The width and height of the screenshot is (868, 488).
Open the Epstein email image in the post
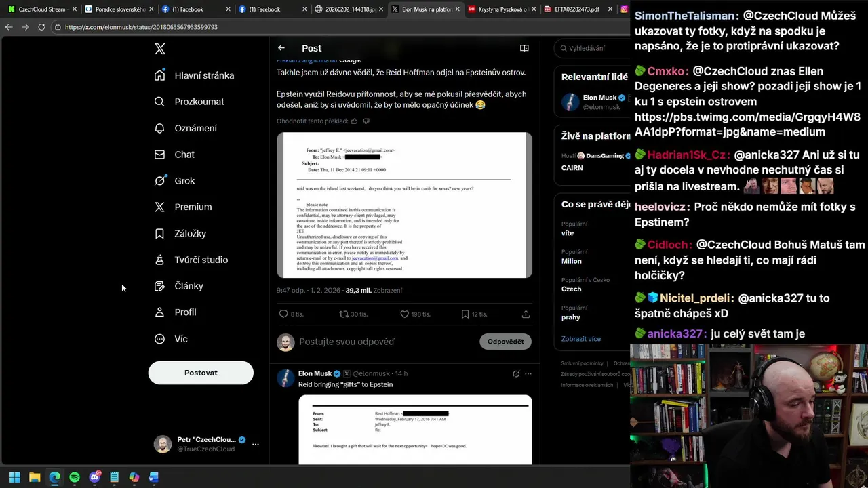(x=404, y=205)
